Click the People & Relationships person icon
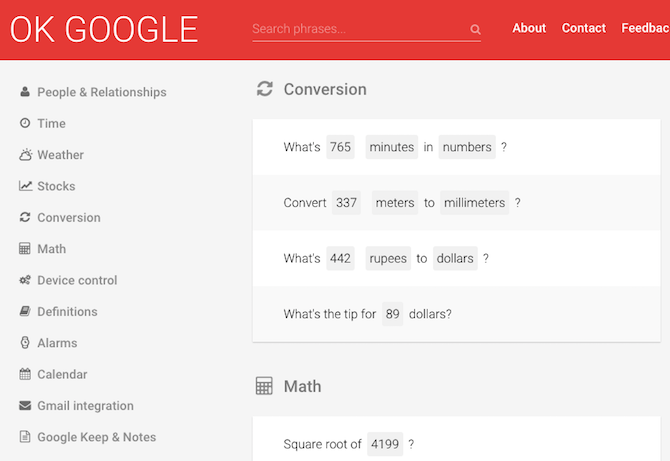This screenshot has height=461, width=670. (25, 91)
